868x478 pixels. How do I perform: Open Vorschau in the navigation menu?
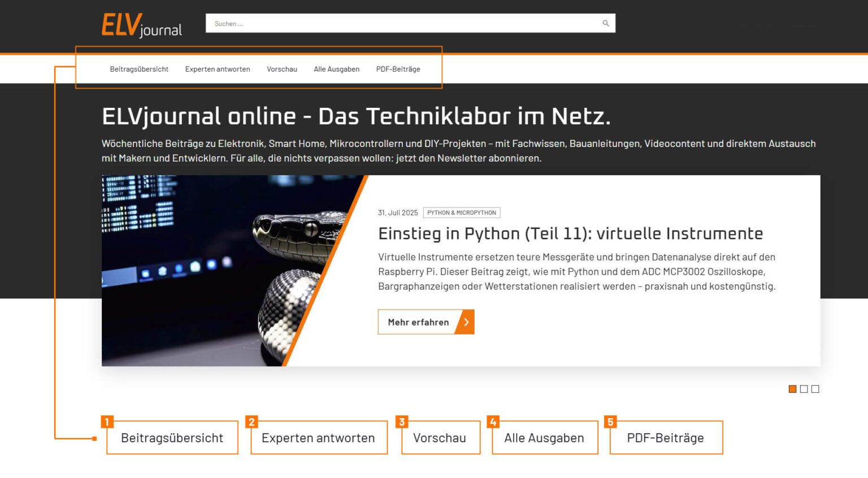click(282, 69)
